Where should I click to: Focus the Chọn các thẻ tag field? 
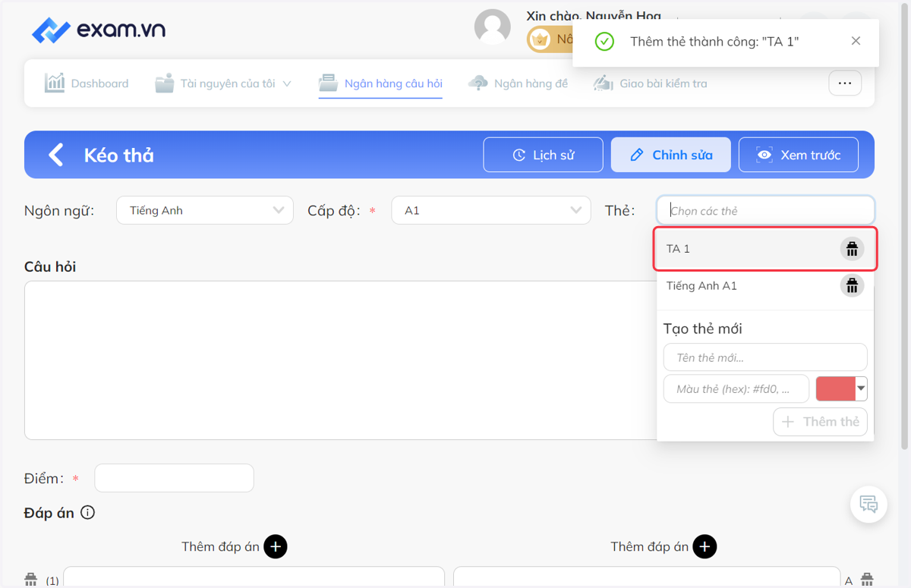(x=765, y=210)
